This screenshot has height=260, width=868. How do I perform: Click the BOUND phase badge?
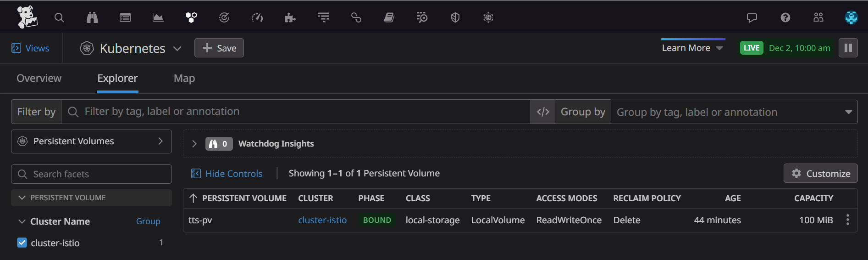(x=377, y=220)
